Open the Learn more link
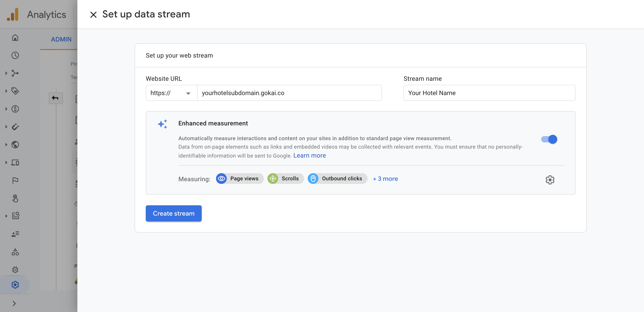The image size is (644, 312). [309, 156]
